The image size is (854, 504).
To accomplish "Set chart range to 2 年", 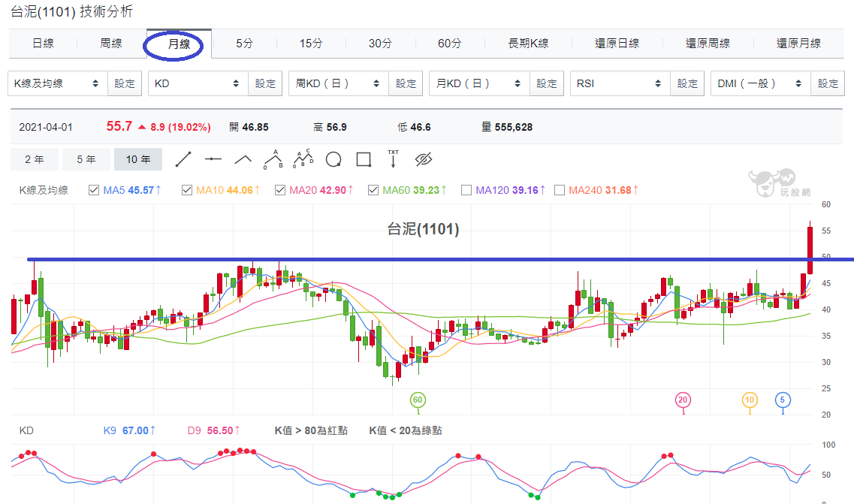I will pos(35,159).
